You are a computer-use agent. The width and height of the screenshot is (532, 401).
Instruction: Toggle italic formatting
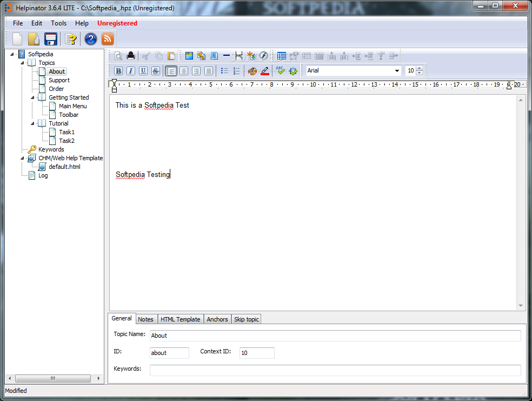pyautogui.click(x=131, y=71)
